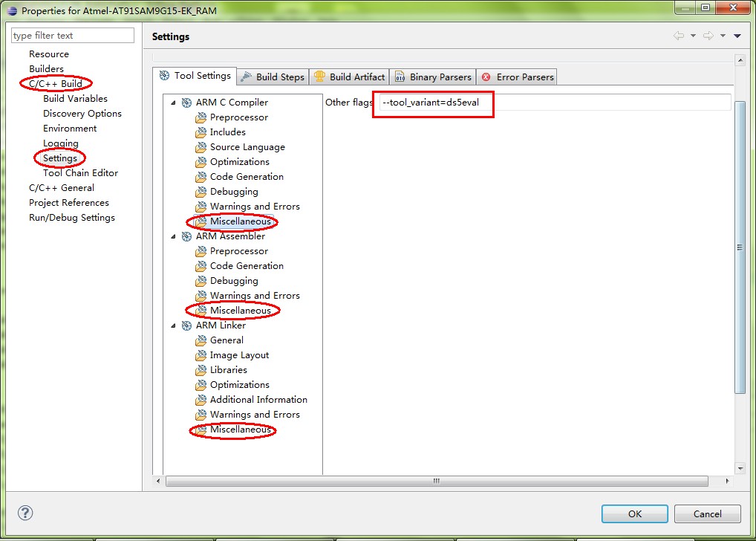Switch to the Build Steps tab
This screenshot has height=541, width=756.
click(x=273, y=77)
